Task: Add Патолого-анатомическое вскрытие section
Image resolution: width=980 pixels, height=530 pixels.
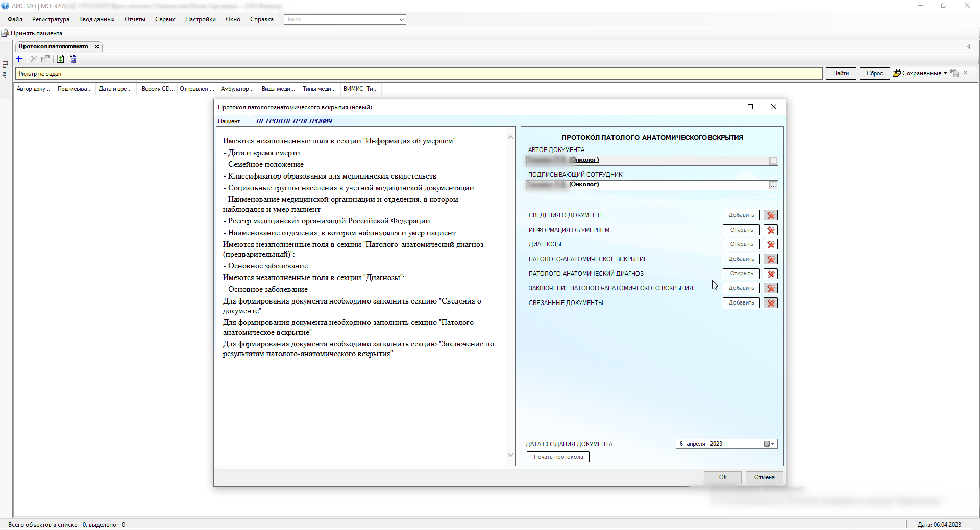Action: [741, 259]
